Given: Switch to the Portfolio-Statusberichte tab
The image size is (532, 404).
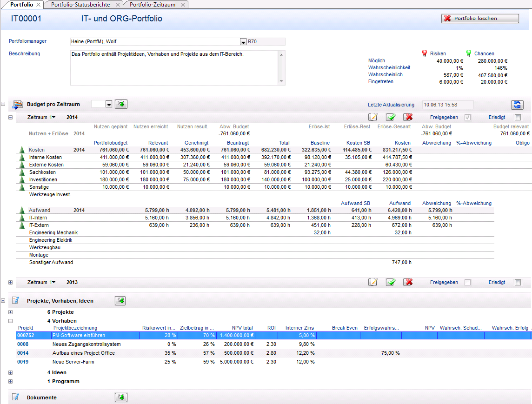Looking at the screenshot, I should 80,4.
